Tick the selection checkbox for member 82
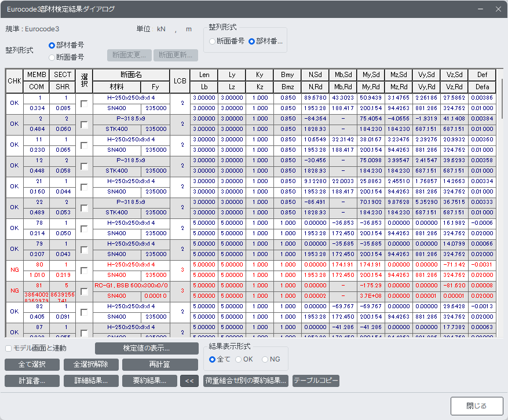508x420 pixels. click(84, 312)
